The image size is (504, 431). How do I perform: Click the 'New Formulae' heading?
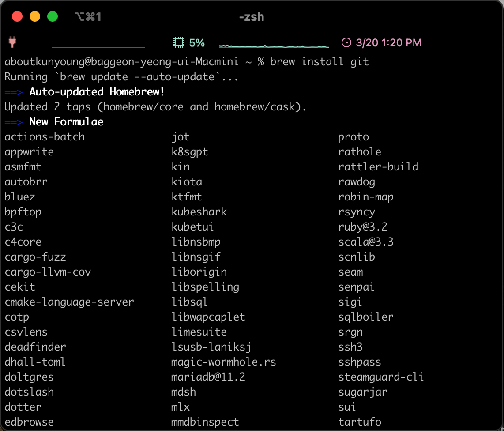(x=66, y=121)
